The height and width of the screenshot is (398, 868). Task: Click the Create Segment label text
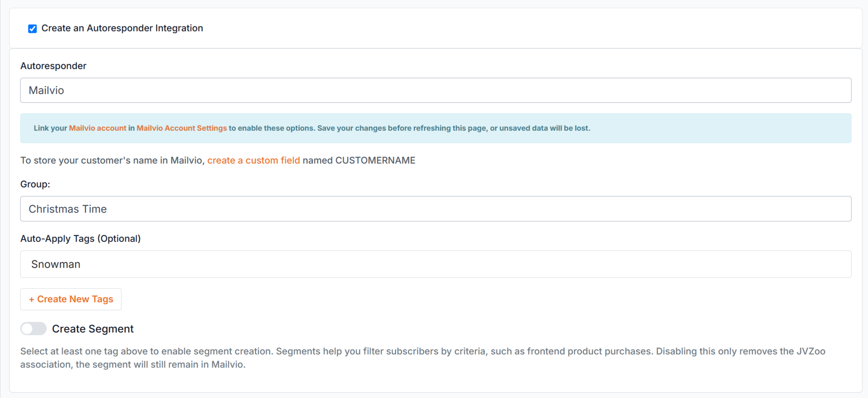93,329
